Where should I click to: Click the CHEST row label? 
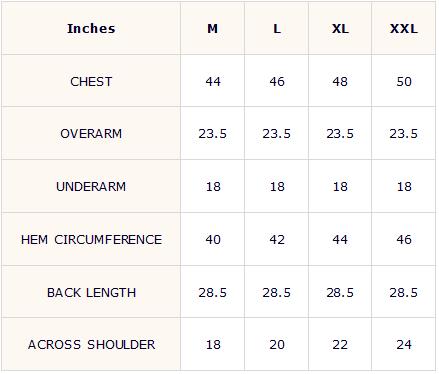pyautogui.click(x=91, y=82)
